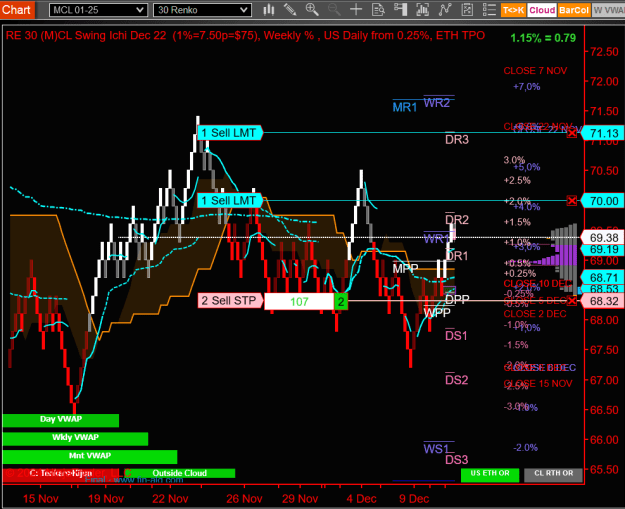625x509 pixels.
Task: Click the DS1 pivot label
Action: click(456, 336)
